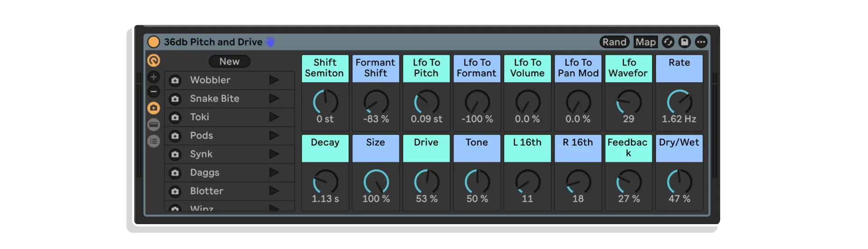Click the Lfo To Volume knob

click(528, 102)
